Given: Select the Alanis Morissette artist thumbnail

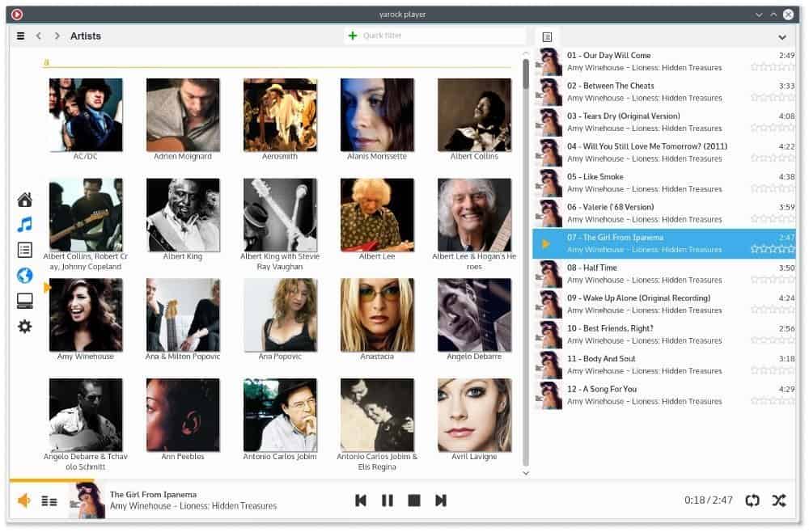Looking at the screenshot, I should (x=377, y=115).
